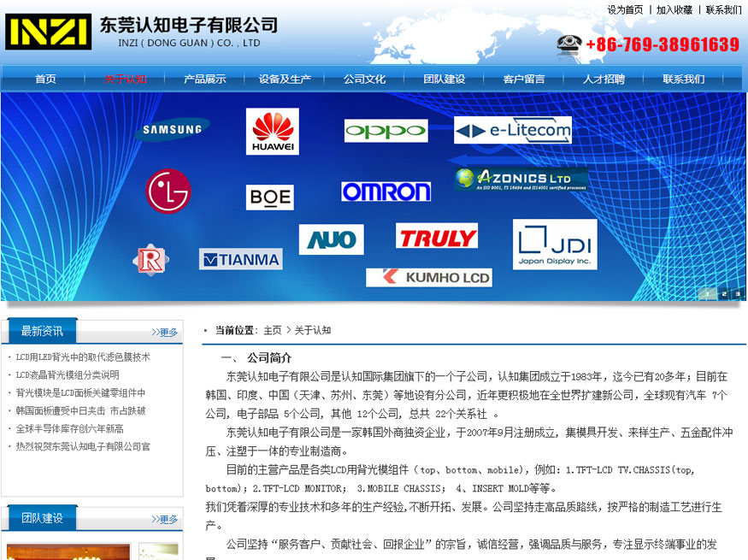Open 产品展示 in the navigation bar
Image resolution: width=748 pixels, height=560 pixels.
(x=204, y=80)
